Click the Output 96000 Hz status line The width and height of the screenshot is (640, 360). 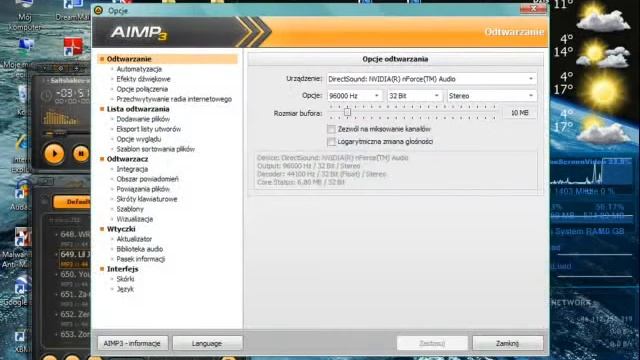click(x=308, y=166)
